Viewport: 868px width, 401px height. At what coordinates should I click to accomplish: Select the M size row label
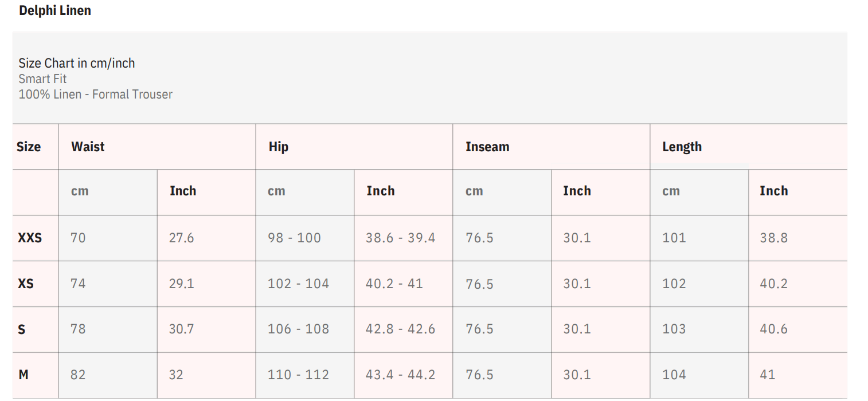point(24,375)
